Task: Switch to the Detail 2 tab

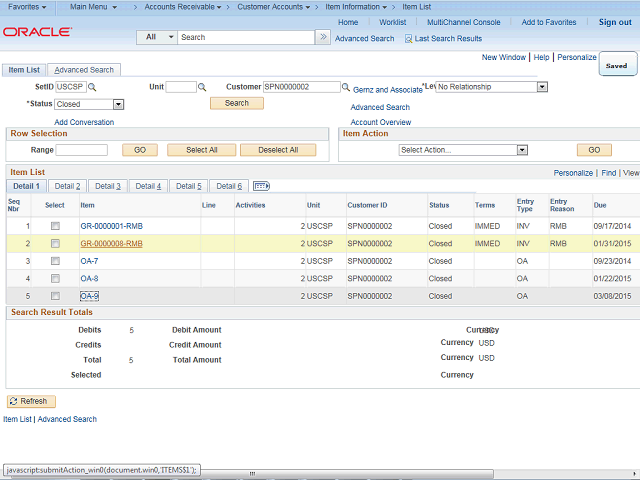Action: [67, 186]
